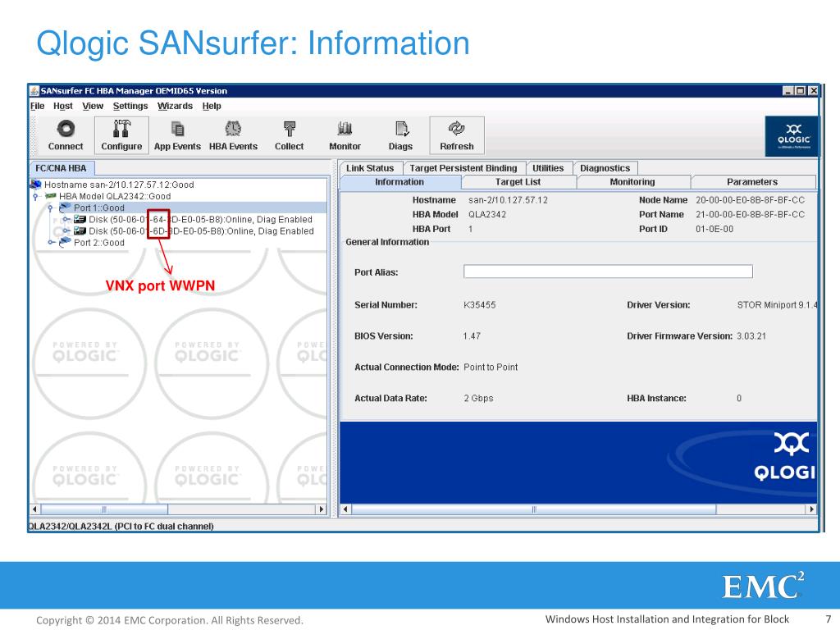Click left arrow of tree panel scrollbar
This screenshot has height=630, width=840.
pyautogui.click(x=34, y=509)
